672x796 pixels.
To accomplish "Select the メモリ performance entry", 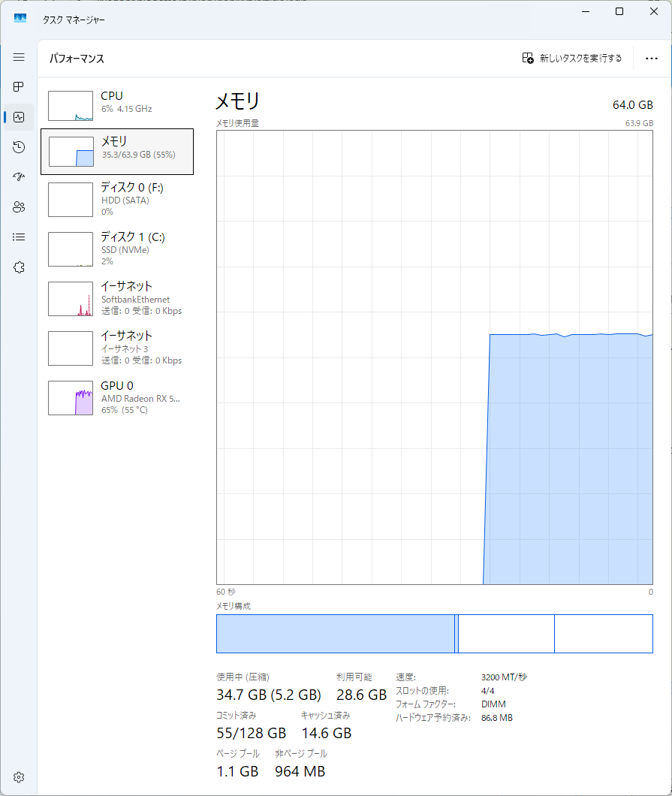I will pyautogui.click(x=117, y=152).
